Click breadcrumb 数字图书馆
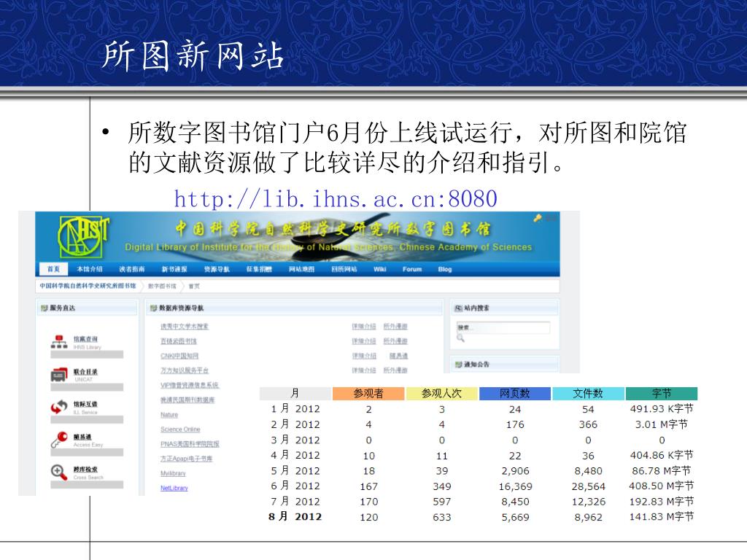This screenshot has width=747, height=560. (x=162, y=286)
